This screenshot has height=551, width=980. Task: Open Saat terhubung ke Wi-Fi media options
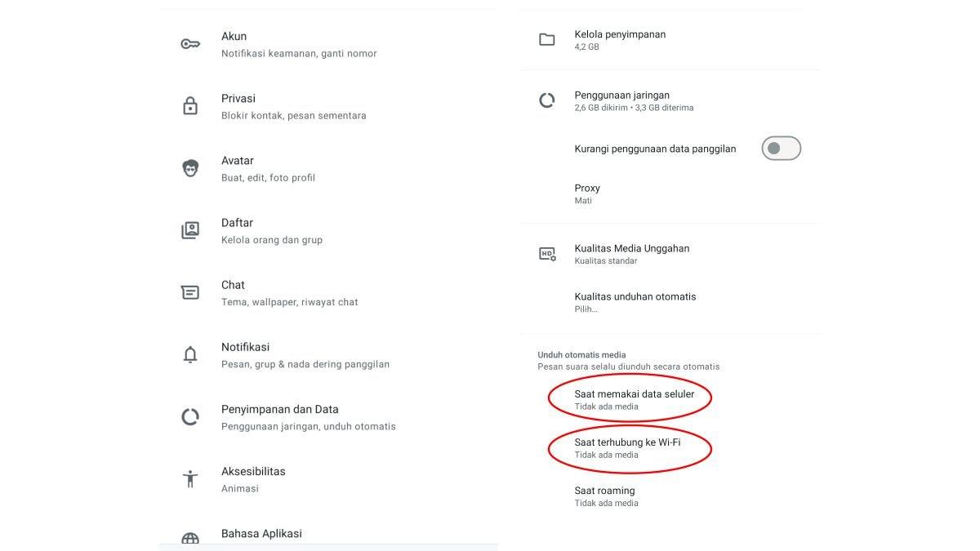tap(629, 447)
